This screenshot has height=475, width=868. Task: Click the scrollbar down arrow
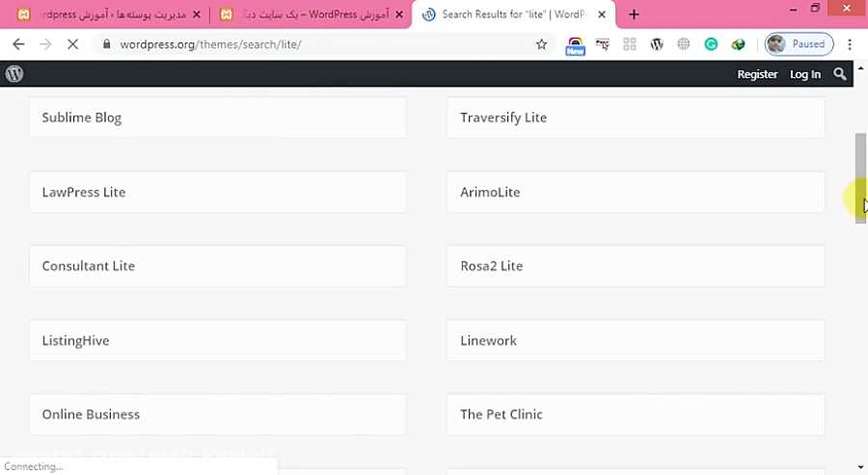860,468
